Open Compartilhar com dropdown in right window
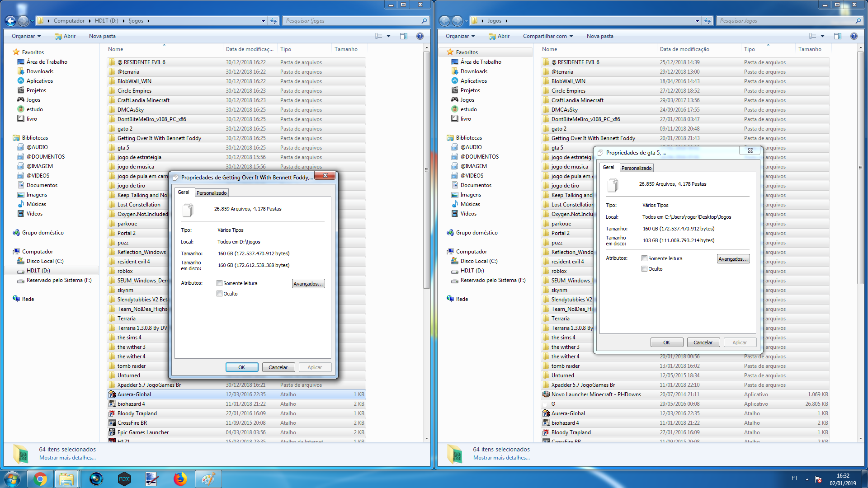The height and width of the screenshot is (488, 868). click(548, 36)
